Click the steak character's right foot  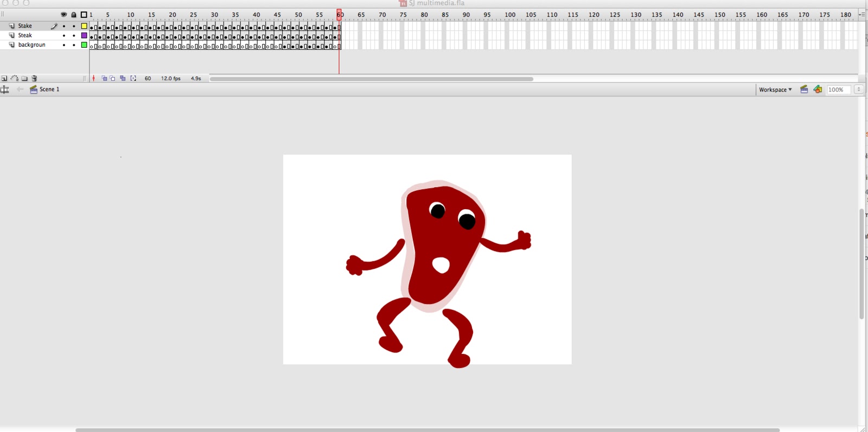coord(459,360)
